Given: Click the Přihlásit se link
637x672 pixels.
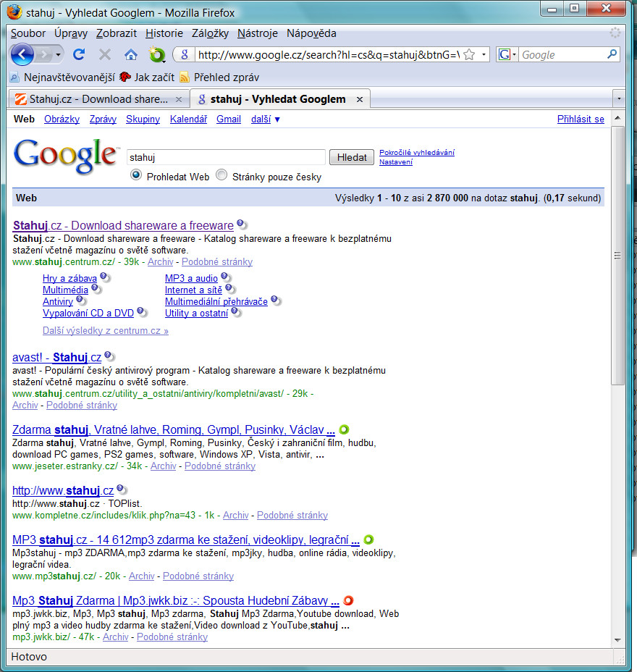Looking at the screenshot, I should pos(581,119).
